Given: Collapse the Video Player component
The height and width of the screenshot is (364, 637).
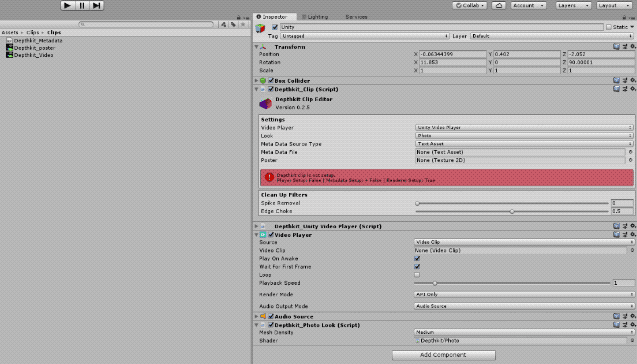Looking at the screenshot, I should click(256, 235).
